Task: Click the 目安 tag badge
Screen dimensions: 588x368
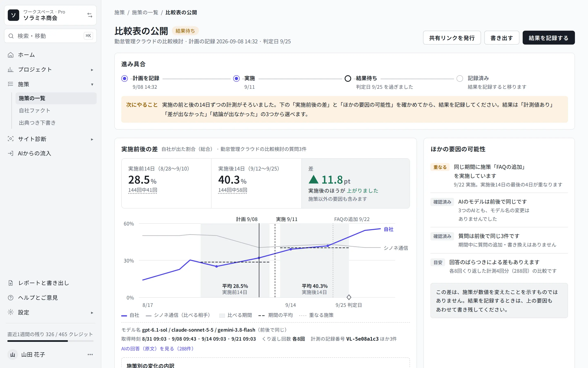Action: click(x=438, y=262)
